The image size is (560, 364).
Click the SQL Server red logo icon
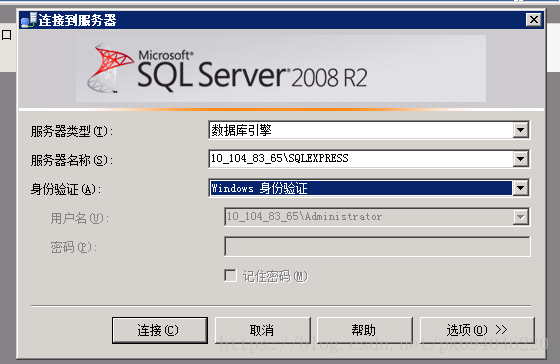[x=110, y=68]
